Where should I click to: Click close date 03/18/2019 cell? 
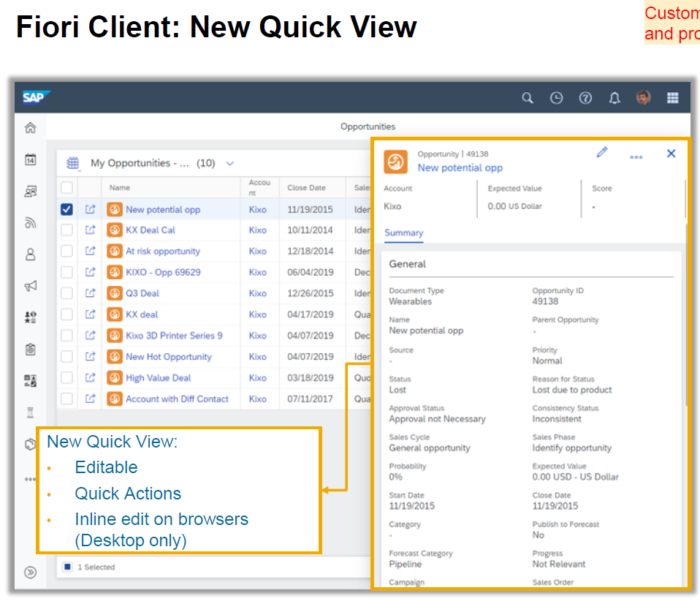[x=311, y=378]
